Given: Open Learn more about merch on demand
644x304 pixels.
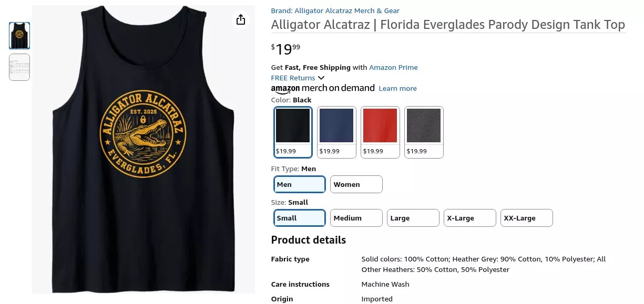Looking at the screenshot, I should (x=397, y=88).
